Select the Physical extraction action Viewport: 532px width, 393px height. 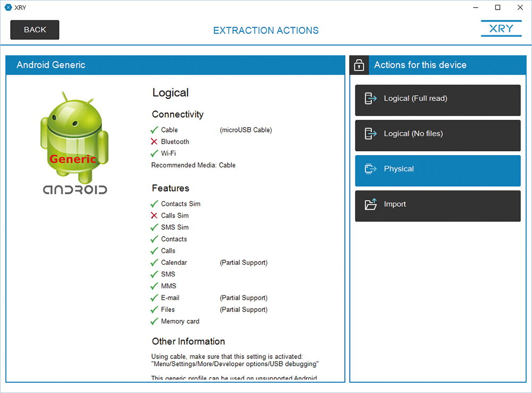tap(438, 171)
